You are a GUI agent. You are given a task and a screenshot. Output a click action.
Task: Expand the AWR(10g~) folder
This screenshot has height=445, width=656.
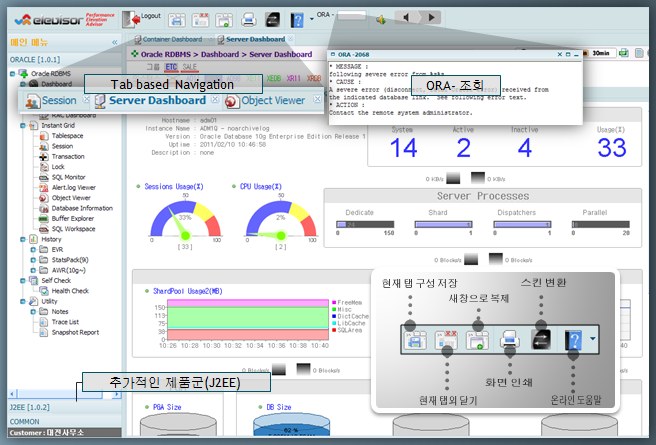(33, 270)
